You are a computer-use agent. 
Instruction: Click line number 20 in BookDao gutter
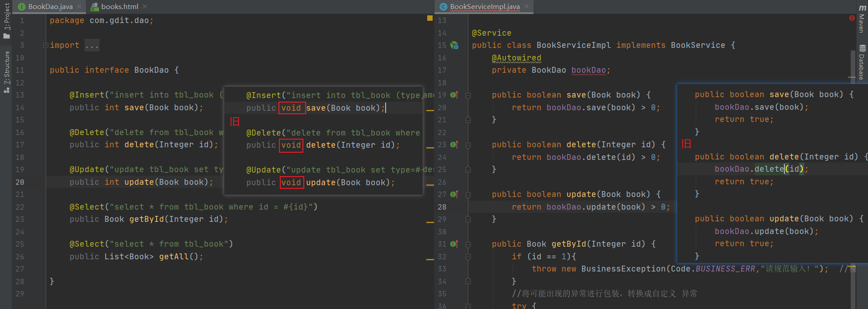20,182
